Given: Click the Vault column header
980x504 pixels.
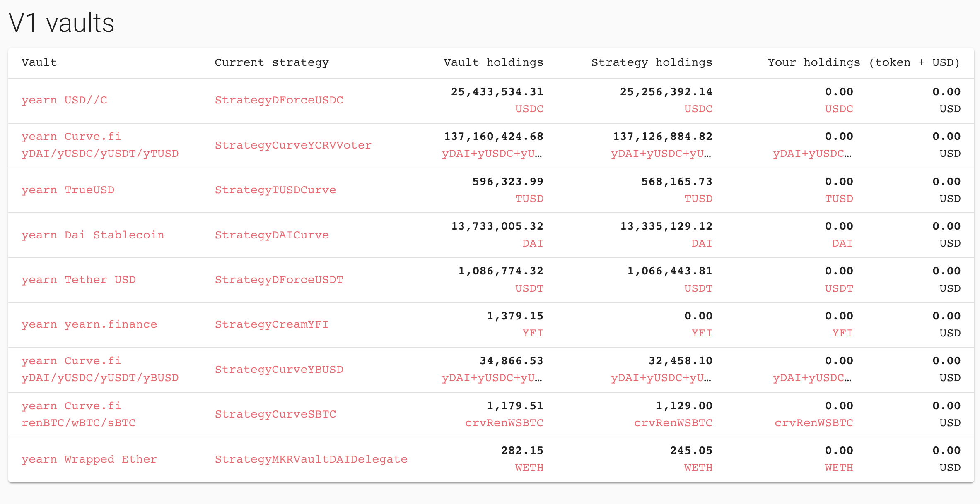Looking at the screenshot, I should coord(39,62).
